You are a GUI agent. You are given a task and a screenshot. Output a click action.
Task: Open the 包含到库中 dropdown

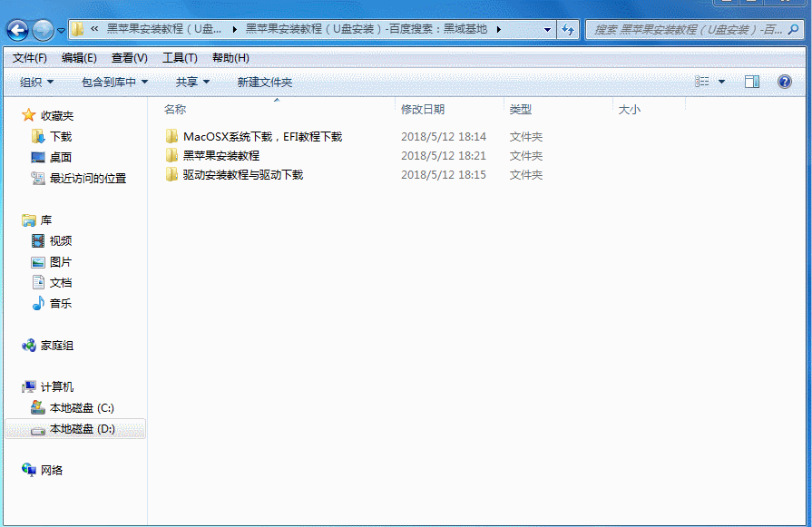(x=114, y=82)
